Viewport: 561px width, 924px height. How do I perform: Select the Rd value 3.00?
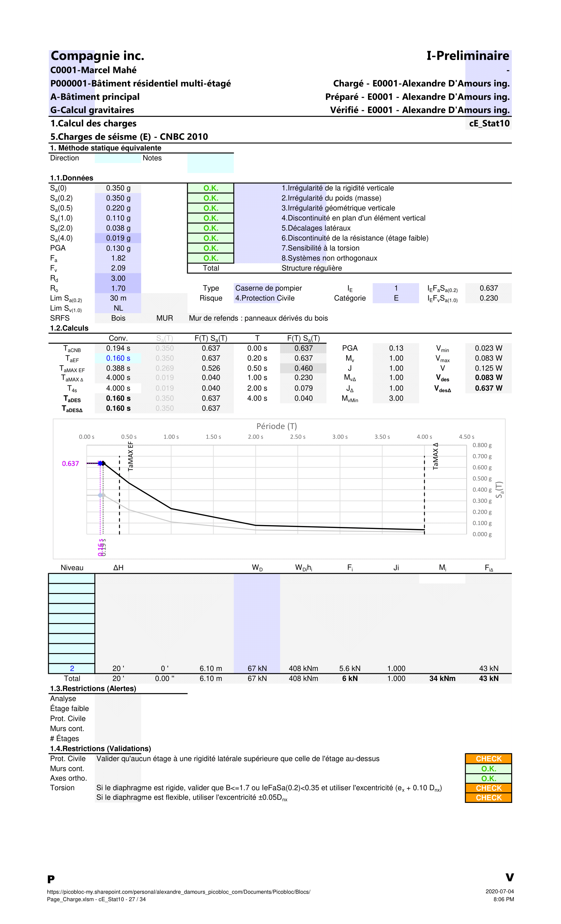pos(118,278)
